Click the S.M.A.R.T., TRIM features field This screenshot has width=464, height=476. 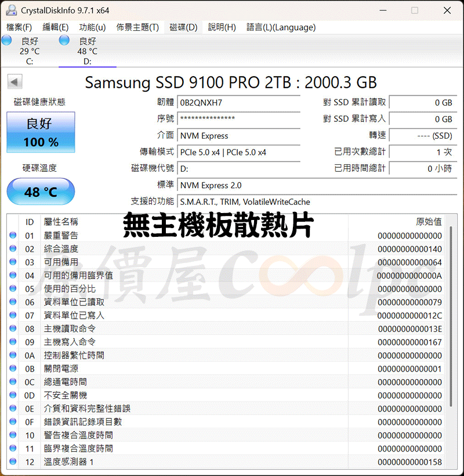(x=317, y=201)
